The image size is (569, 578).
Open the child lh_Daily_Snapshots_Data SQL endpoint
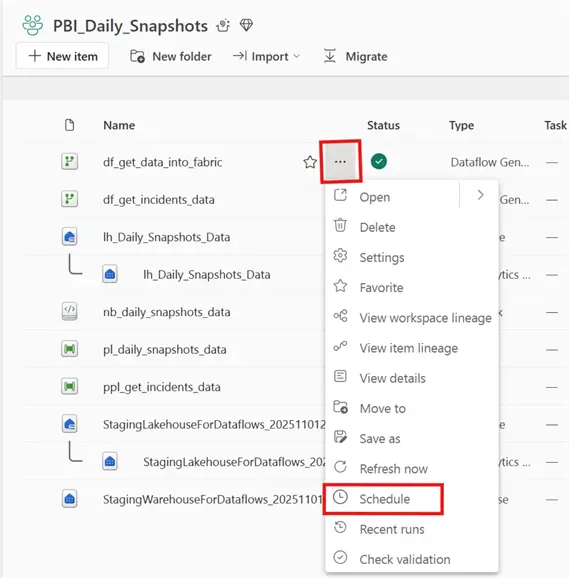point(207,275)
